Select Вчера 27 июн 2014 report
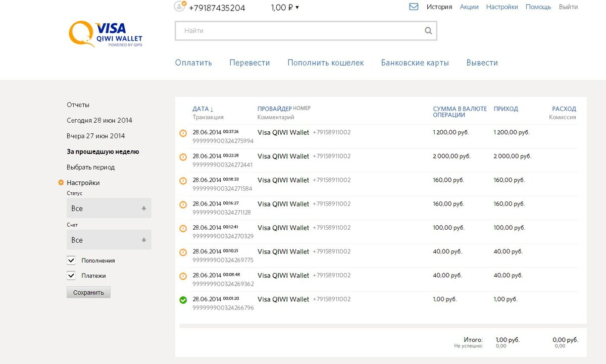606x364 pixels. coord(96,136)
